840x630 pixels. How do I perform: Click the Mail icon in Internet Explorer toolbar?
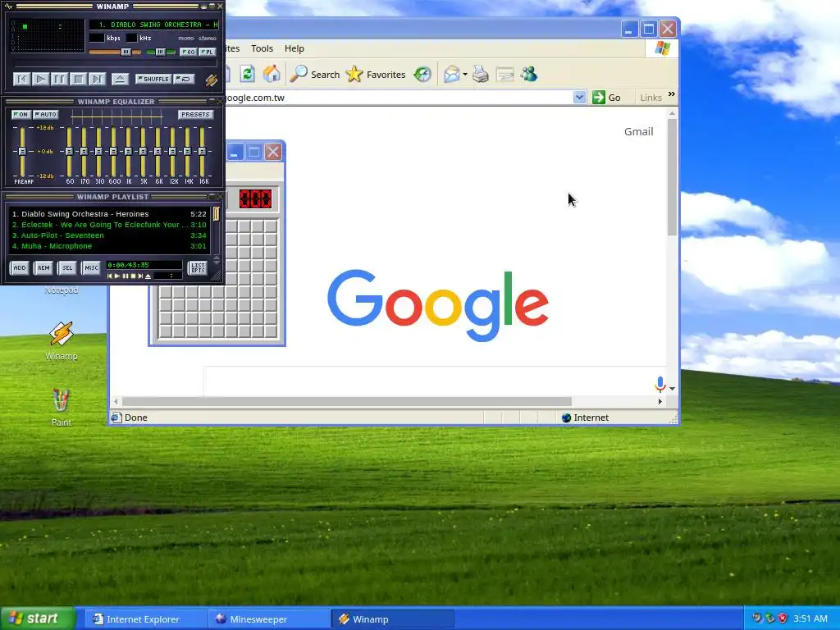coord(452,74)
